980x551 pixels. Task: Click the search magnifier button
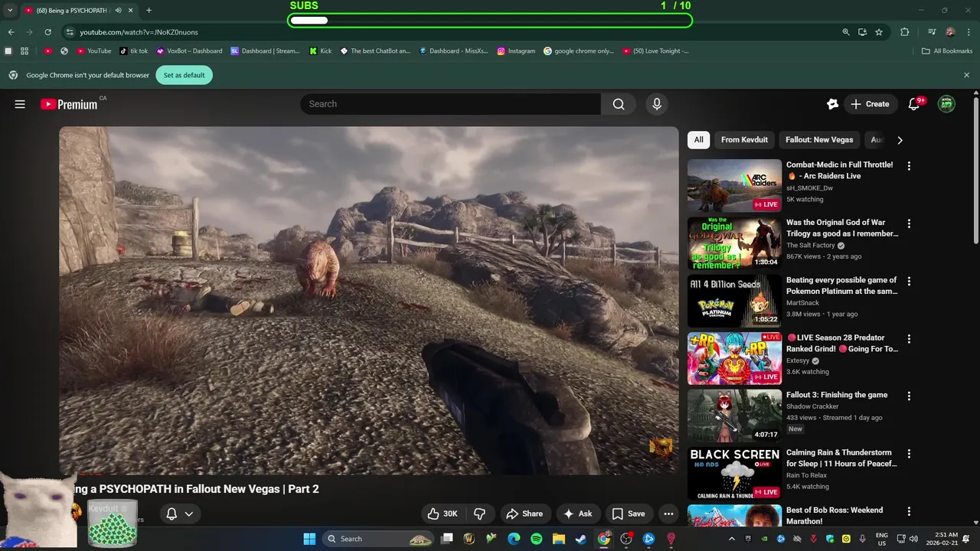click(x=619, y=104)
